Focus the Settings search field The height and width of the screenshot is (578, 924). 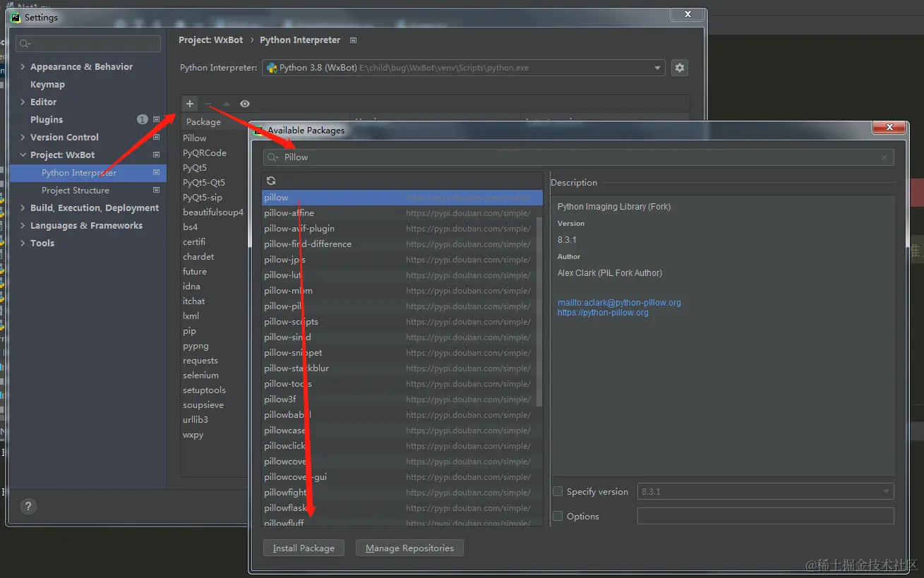(88, 44)
